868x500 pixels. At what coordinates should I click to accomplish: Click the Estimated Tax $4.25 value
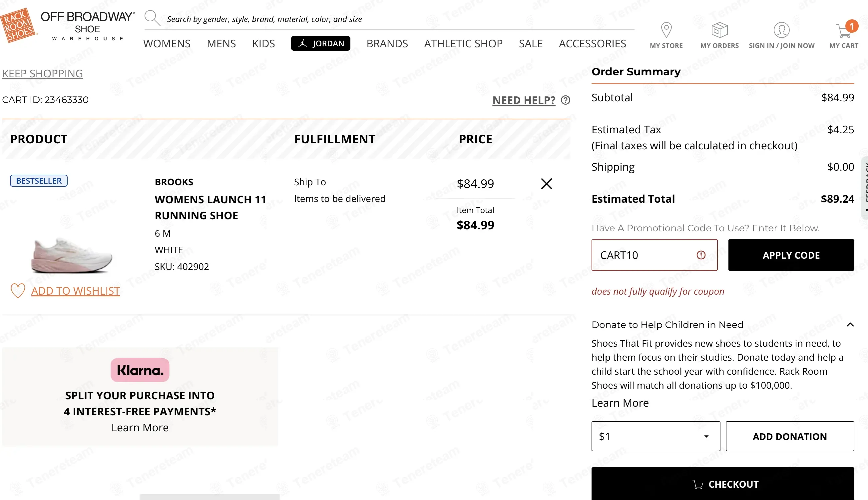pyautogui.click(x=840, y=129)
